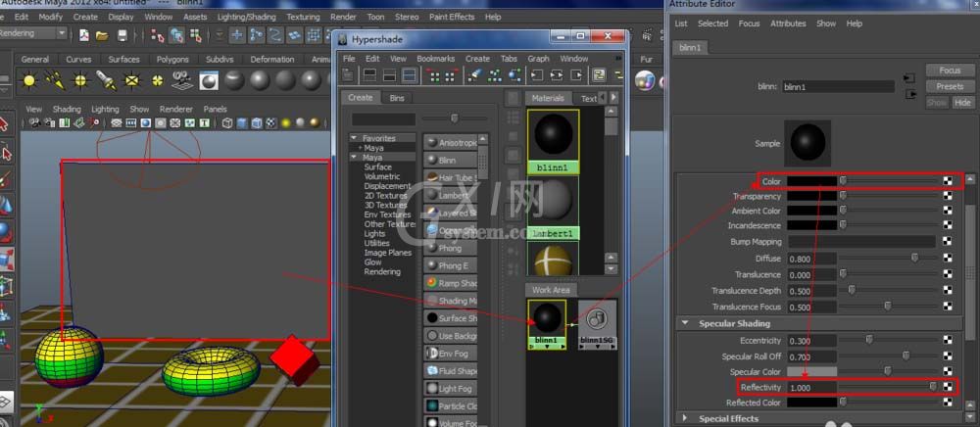Click the checker map button for Transparency

coord(948,196)
